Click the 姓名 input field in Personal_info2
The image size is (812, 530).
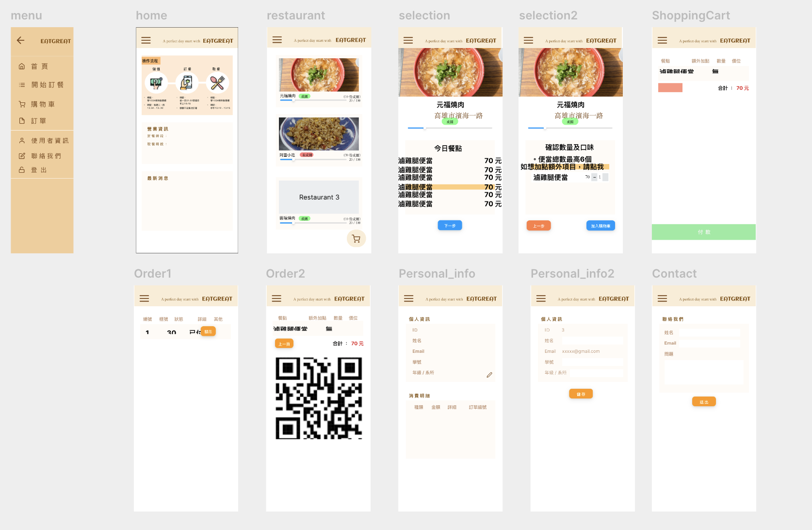tap(592, 341)
